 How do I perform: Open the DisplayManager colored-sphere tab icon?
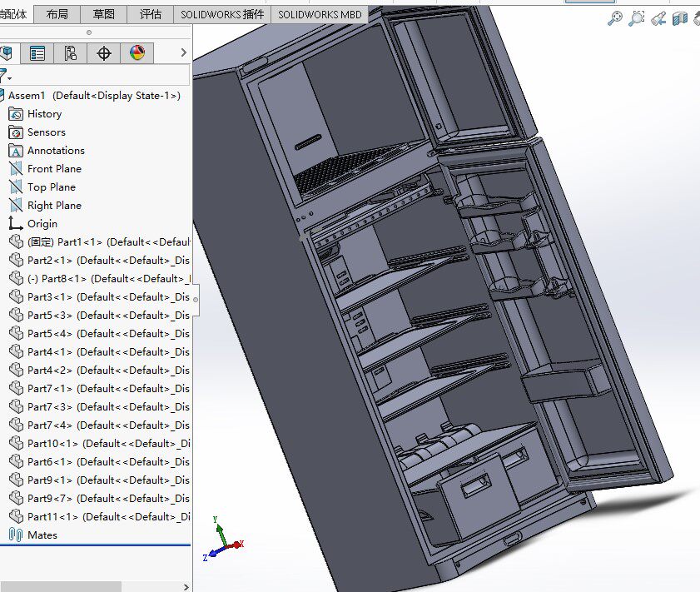137,52
